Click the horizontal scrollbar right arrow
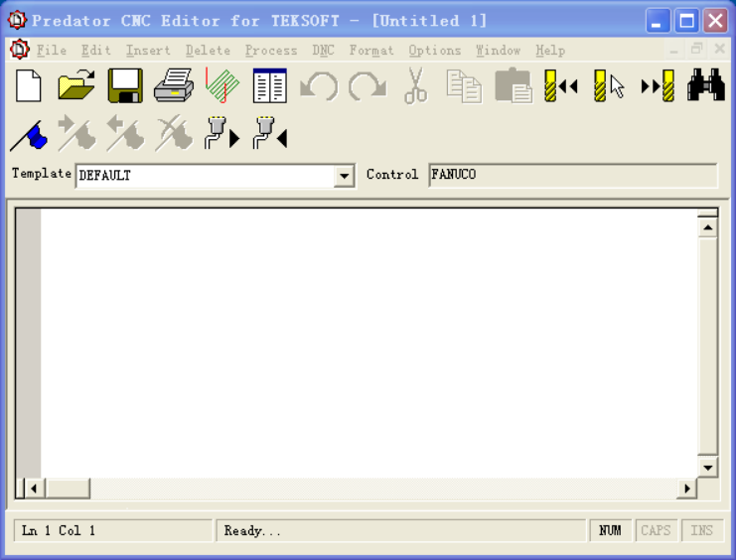 coord(686,489)
